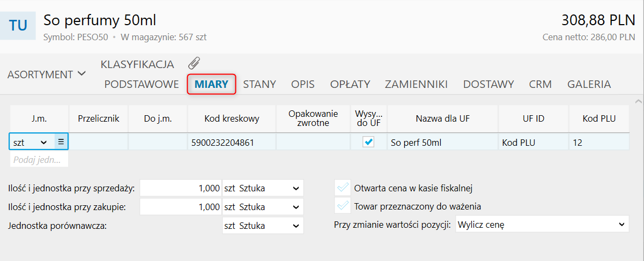Toggle the Wysyłaj do UF checkbox

tap(368, 142)
